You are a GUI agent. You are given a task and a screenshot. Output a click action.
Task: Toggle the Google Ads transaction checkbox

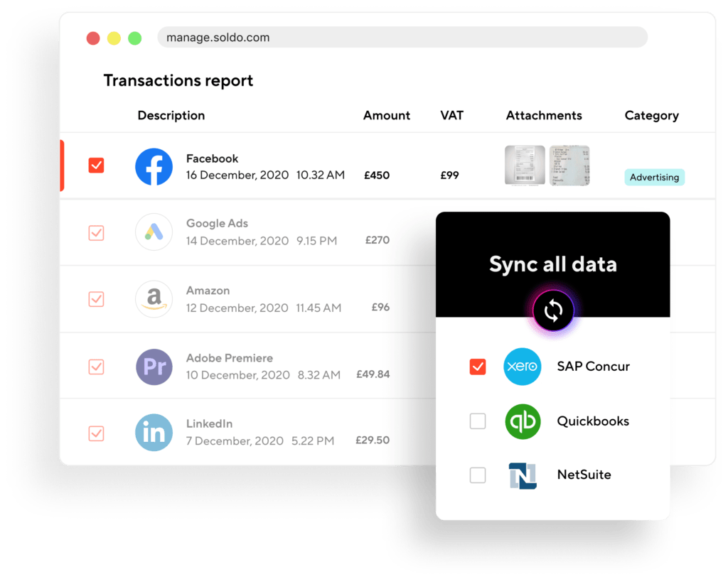96,233
